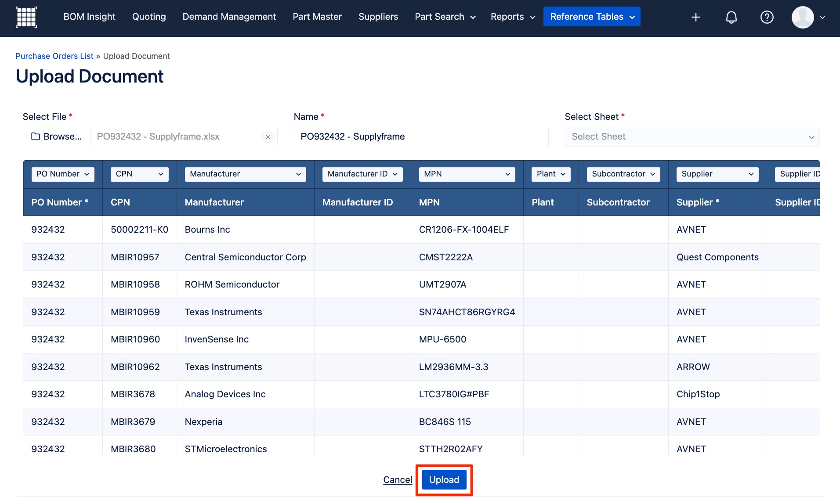
Task: Open BOM Insight menu item
Action: coord(89,17)
